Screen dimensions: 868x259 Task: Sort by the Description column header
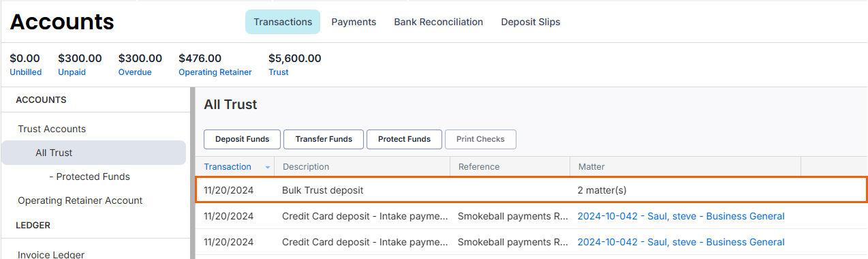point(306,167)
